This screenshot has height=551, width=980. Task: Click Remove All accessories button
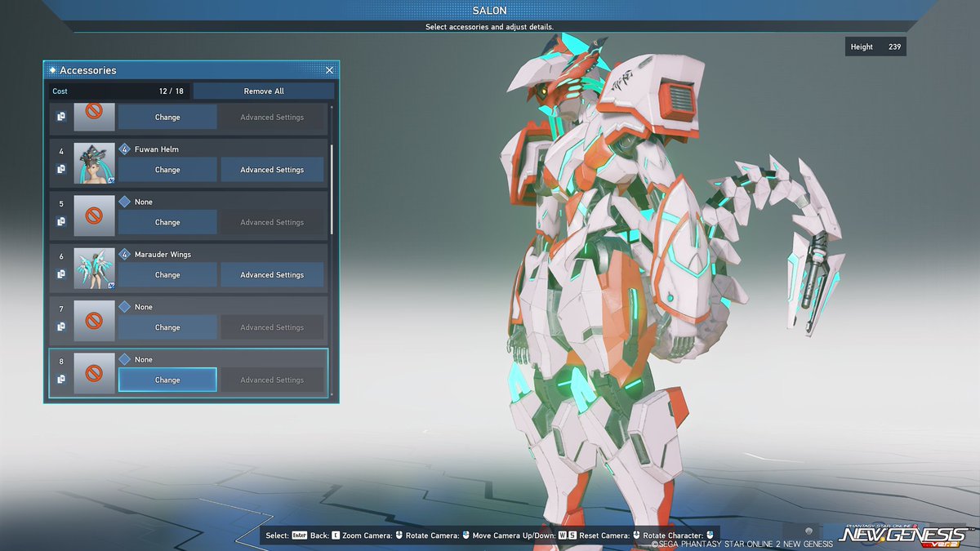pos(264,91)
